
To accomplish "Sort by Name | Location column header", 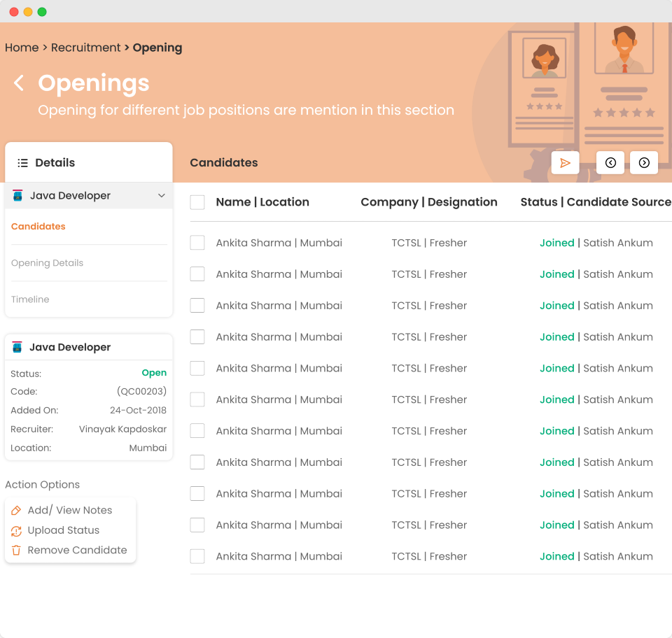I will pos(262,202).
